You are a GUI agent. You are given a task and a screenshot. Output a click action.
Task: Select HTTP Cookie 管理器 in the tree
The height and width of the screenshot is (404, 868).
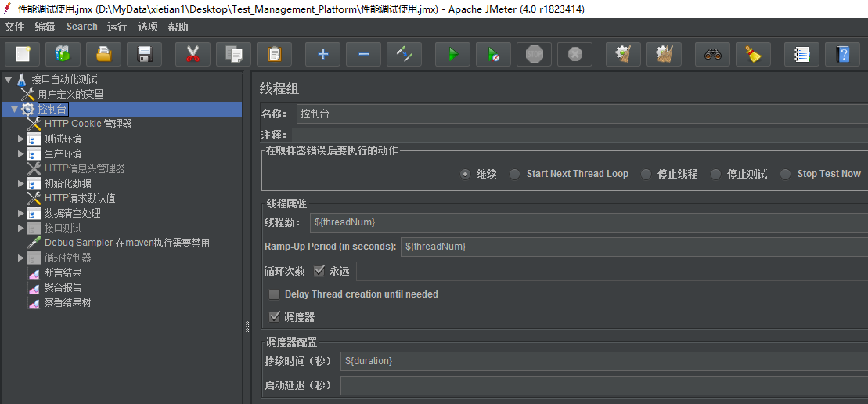(88, 124)
